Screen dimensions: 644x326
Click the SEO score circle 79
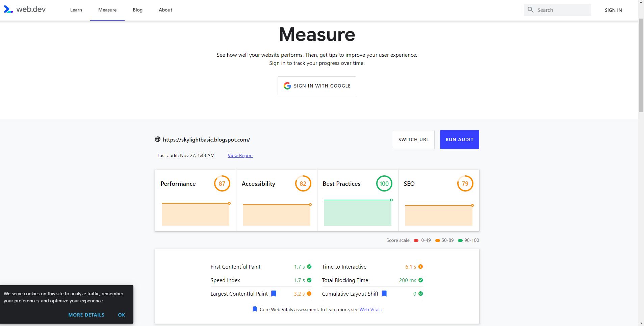pos(465,183)
